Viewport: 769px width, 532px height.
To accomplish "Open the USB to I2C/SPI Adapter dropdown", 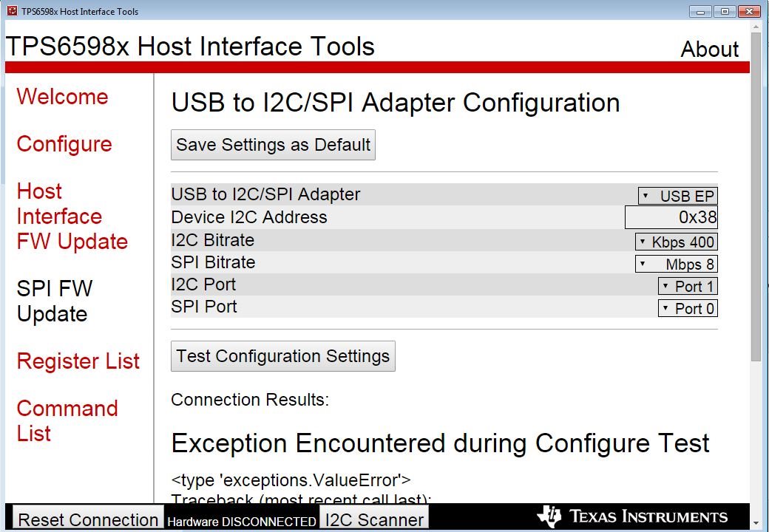I will [x=677, y=195].
